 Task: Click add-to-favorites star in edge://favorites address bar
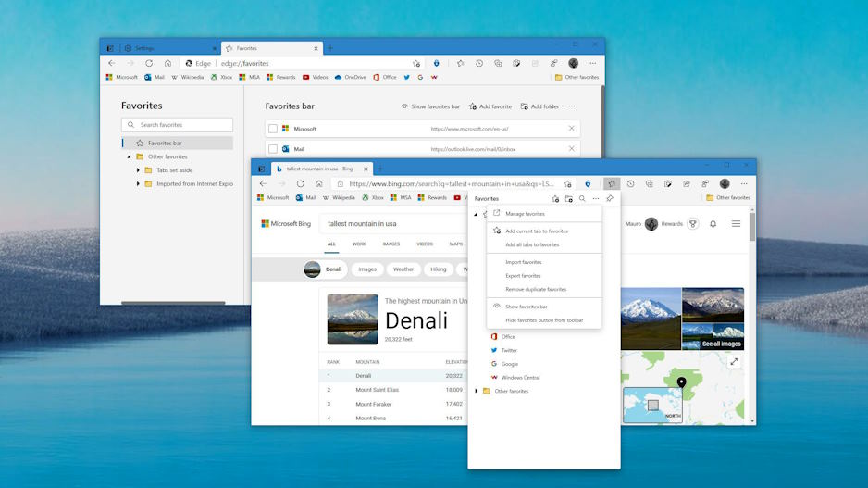tap(416, 63)
